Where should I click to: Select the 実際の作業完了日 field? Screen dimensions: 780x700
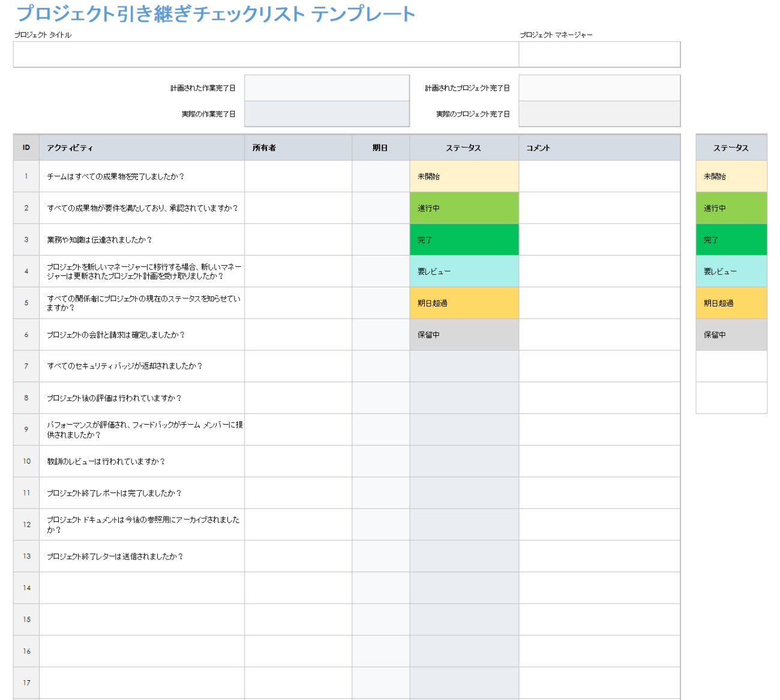[327, 114]
